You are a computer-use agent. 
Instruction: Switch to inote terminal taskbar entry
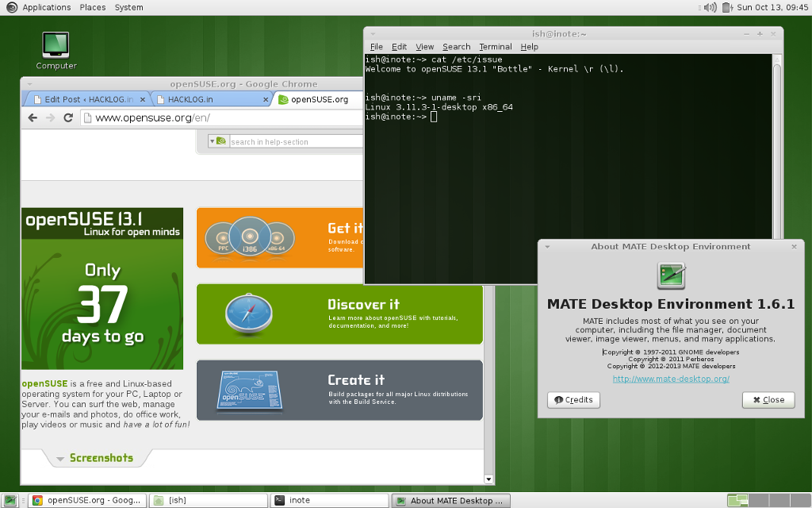click(330, 500)
